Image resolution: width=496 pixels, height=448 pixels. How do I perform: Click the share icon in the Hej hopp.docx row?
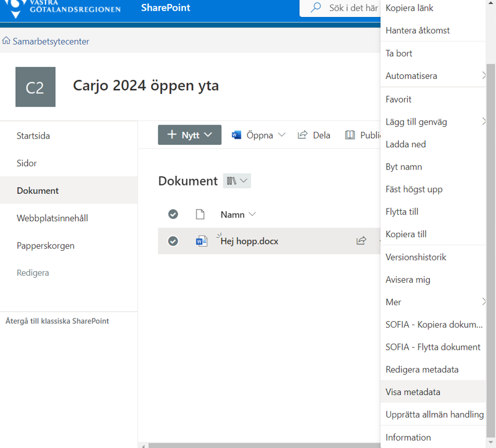(x=361, y=241)
